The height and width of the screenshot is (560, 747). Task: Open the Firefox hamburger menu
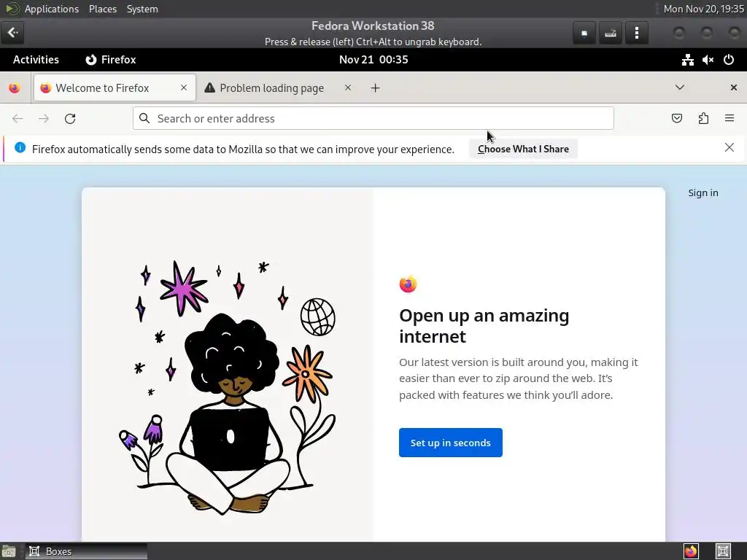pyautogui.click(x=729, y=118)
